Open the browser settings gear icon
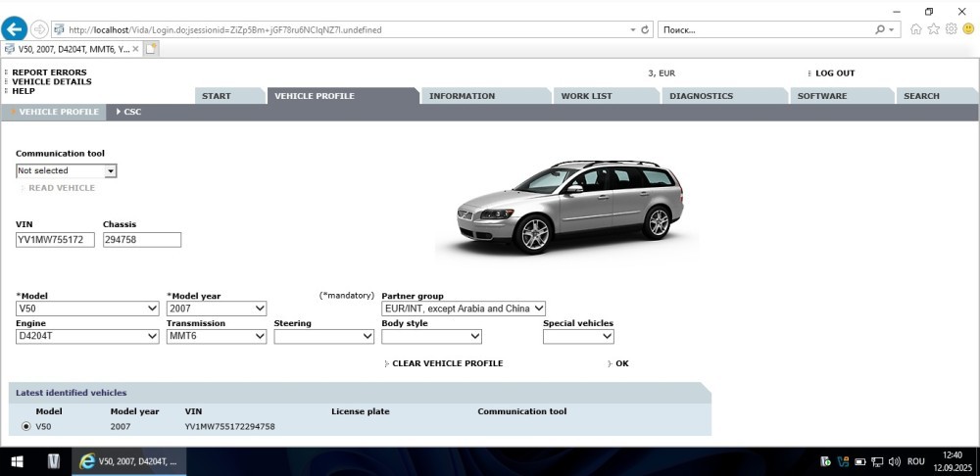The height and width of the screenshot is (476, 980). coord(950,29)
